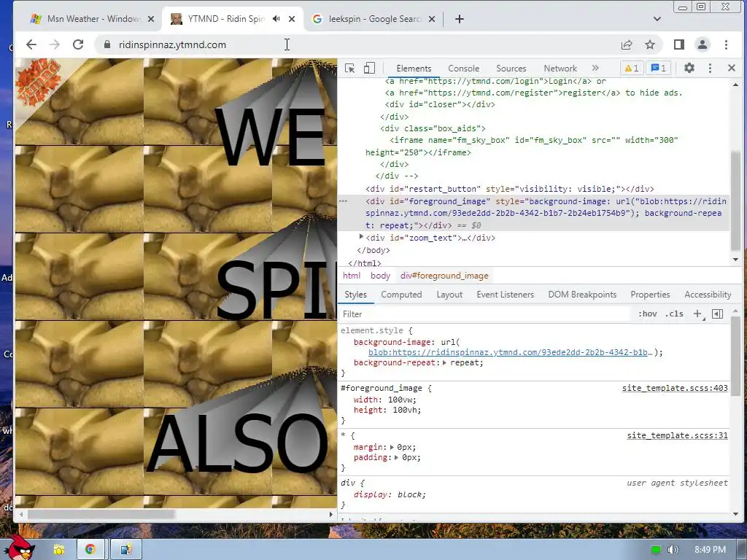Click the page horizontal scrollbar thumb

pyautogui.click(x=101, y=514)
